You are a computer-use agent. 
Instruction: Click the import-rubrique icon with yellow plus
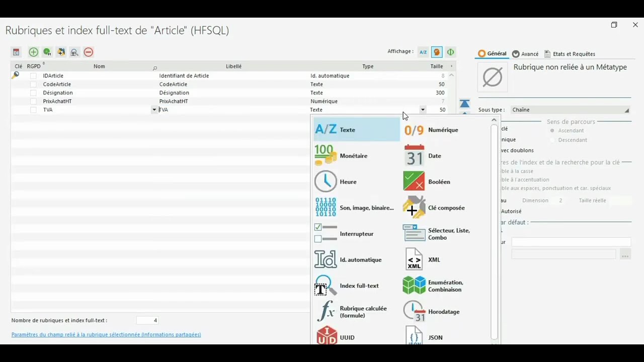coord(61,52)
